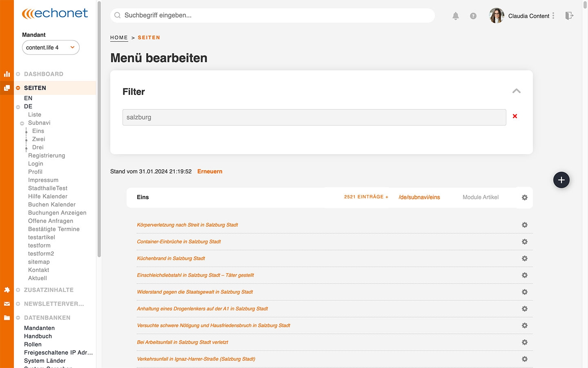Open the user menu three-dots icon

coord(553,16)
